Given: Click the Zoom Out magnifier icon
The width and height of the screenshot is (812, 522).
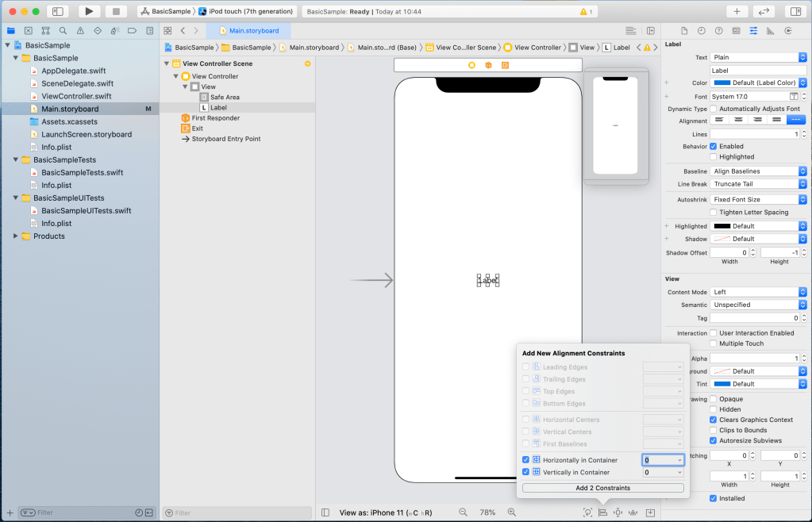Looking at the screenshot, I should (x=462, y=512).
